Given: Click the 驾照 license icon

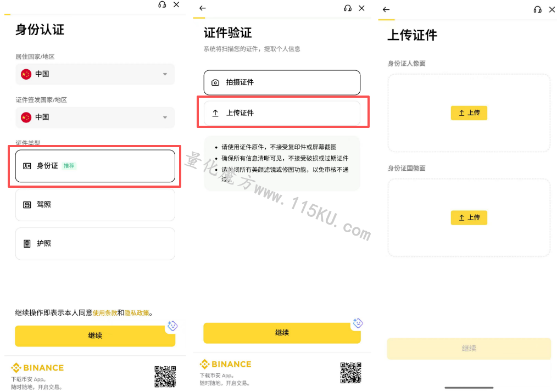Looking at the screenshot, I should click(x=27, y=205).
